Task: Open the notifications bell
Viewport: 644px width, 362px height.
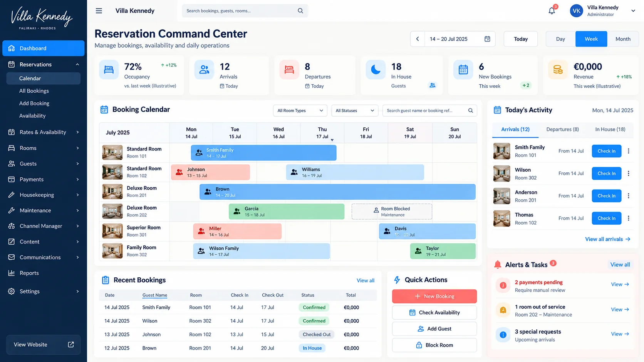Action: [x=552, y=11]
